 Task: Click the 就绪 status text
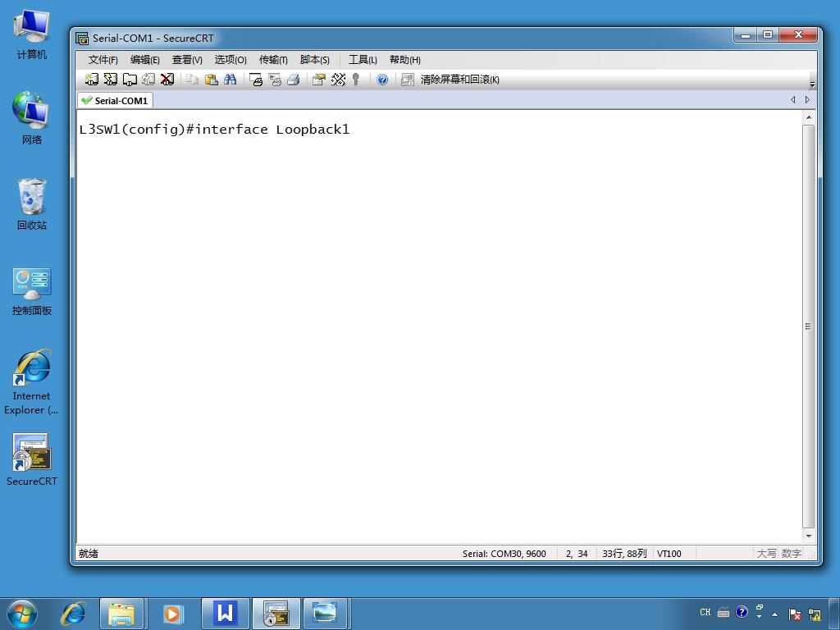click(89, 554)
